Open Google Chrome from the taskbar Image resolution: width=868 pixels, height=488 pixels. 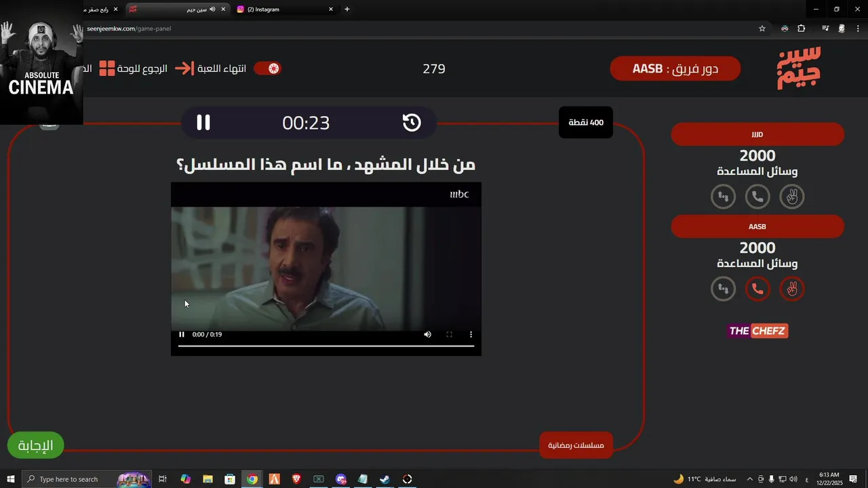252,479
